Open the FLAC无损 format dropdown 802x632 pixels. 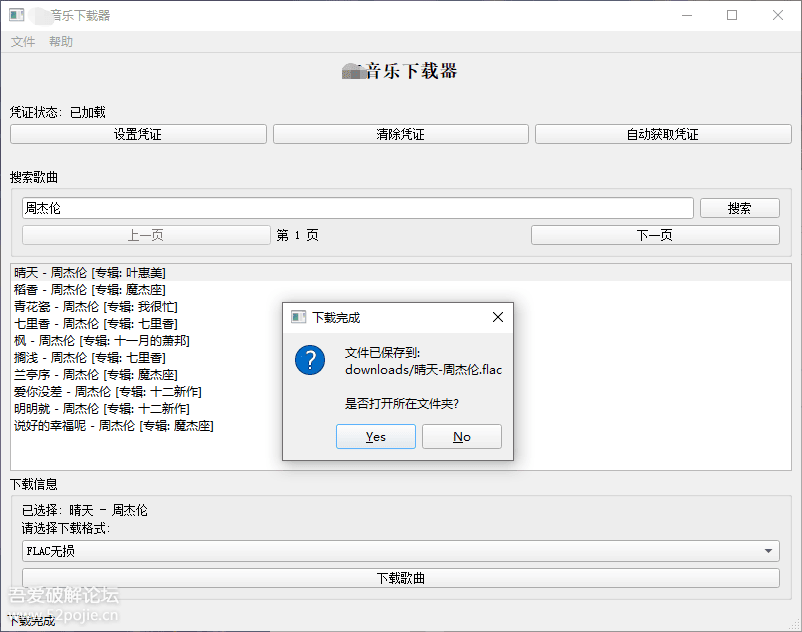(x=400, y=550)
